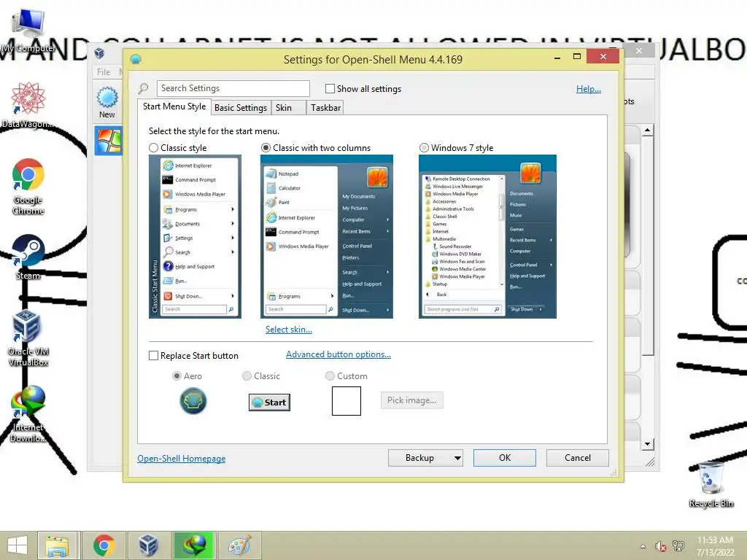Switch to Internet Download Manager on the taskbar
Screen dimensions: 747x560
195,545
